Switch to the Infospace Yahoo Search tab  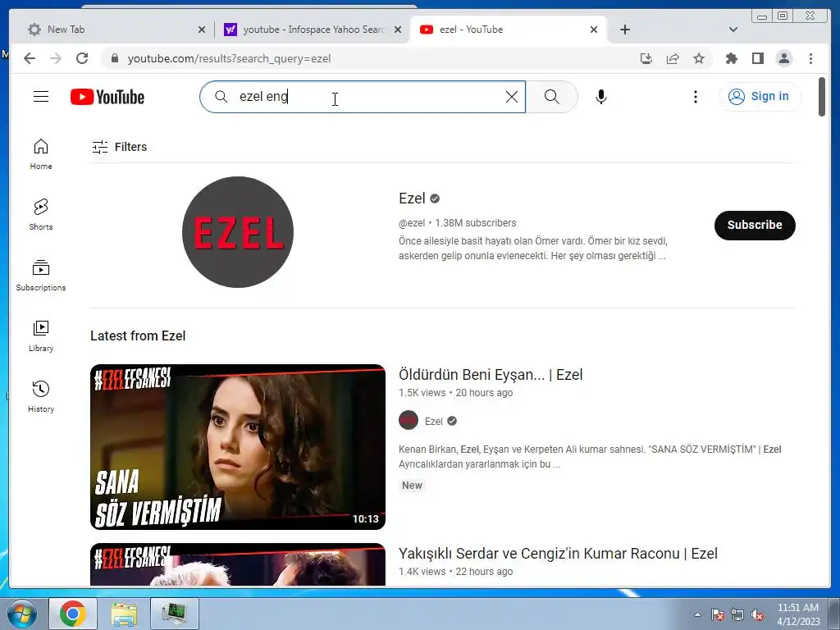click(313, 30)
